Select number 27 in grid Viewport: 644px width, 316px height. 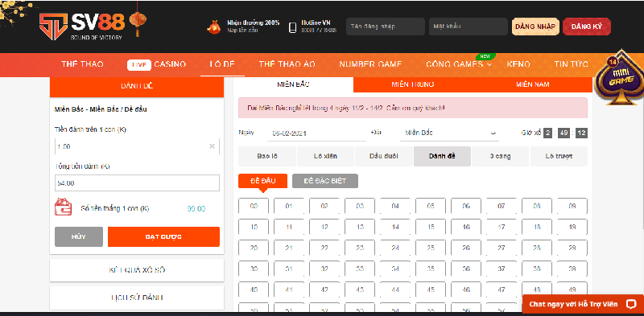[502, 248]
